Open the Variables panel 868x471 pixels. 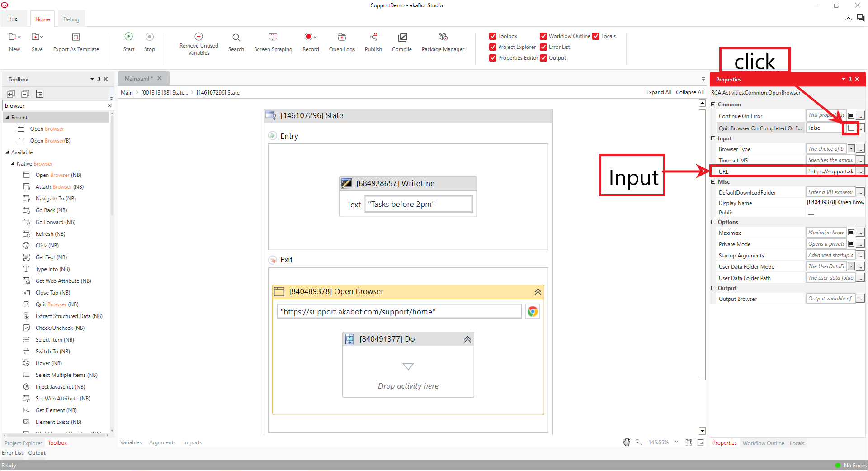tap(131, 442)
